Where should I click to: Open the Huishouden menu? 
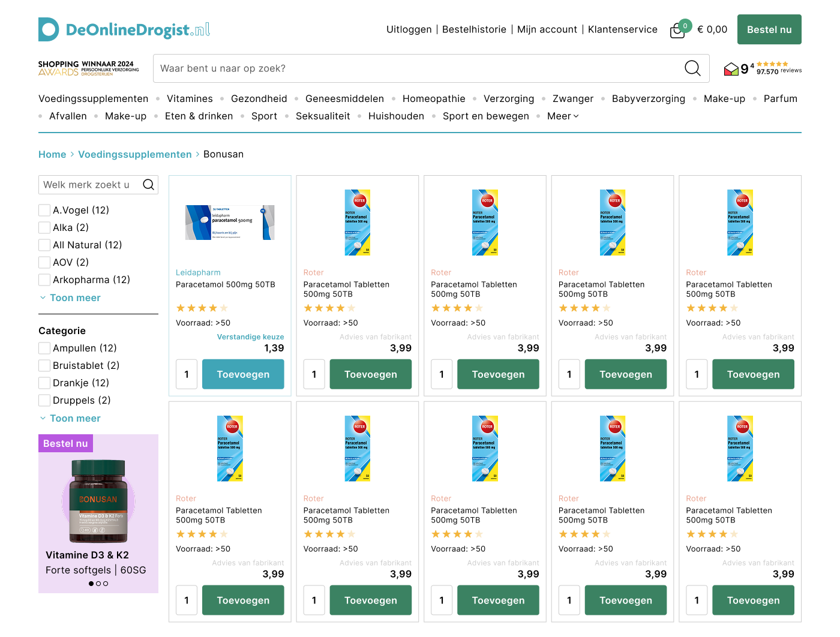point(396,116)
